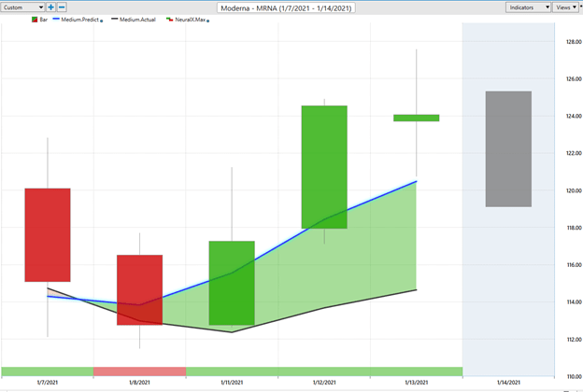Image resolution: width=583 pixels, height=392 pixels.
Task: Open the Custom range dropdown
Action: pyautogui.click(x=22, y=7)
